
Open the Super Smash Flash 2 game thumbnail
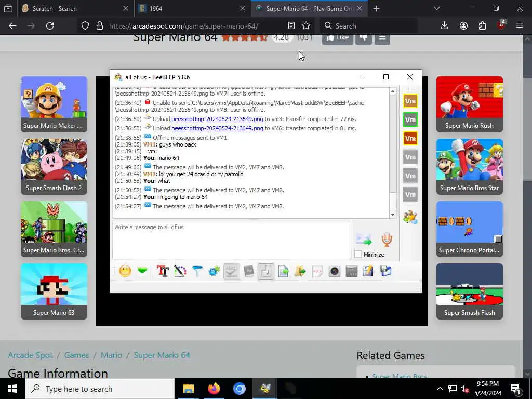(x=54, y=166)
